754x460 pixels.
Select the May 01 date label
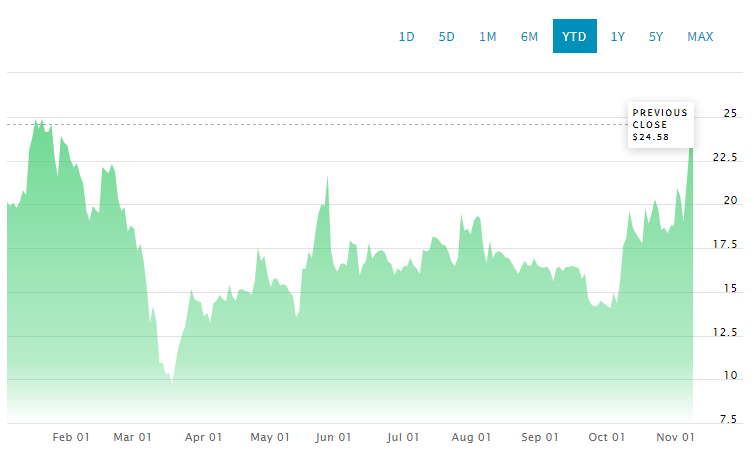pos(269,437)
